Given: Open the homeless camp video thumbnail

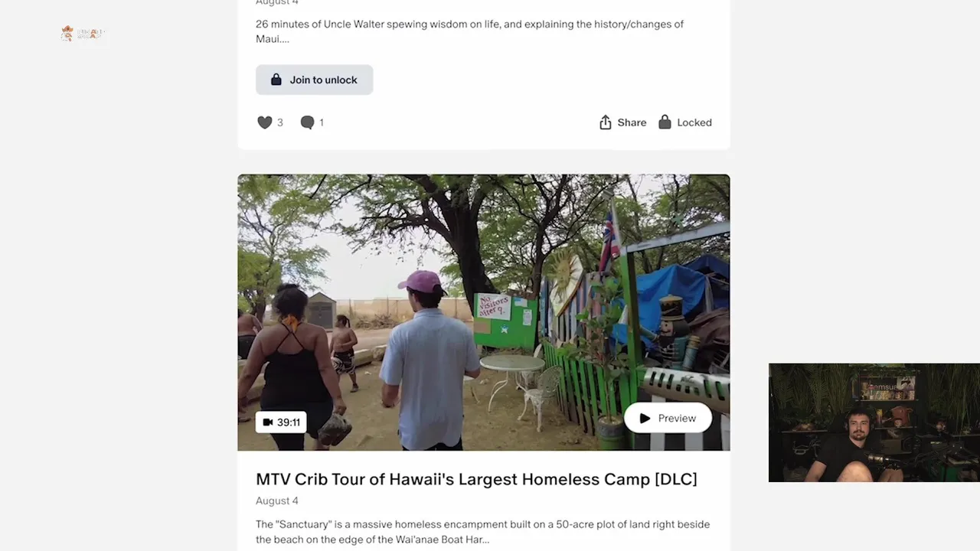Looking at the screenshot, I should tap(483, 312).
